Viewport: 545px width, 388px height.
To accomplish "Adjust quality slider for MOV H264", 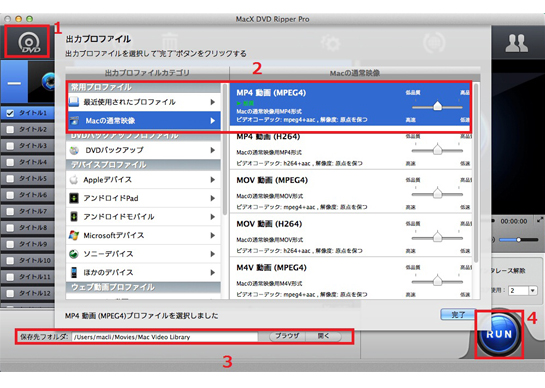I will tap(437, 237).
